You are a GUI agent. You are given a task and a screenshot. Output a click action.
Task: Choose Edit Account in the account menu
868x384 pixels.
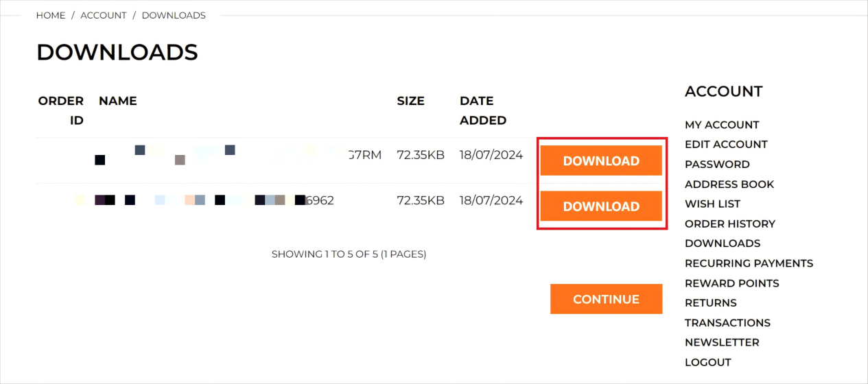tap(726, 144)
